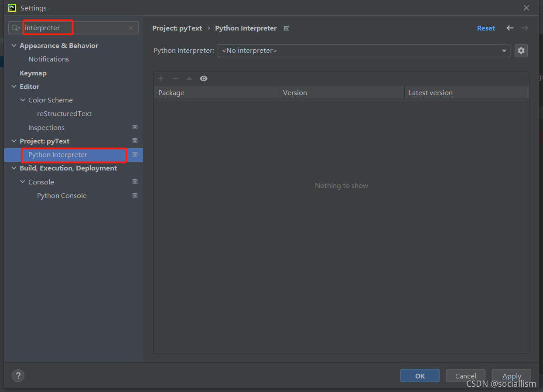Sort by Version column header
Screen dimensions: 543x392
(x=342, y=92)
